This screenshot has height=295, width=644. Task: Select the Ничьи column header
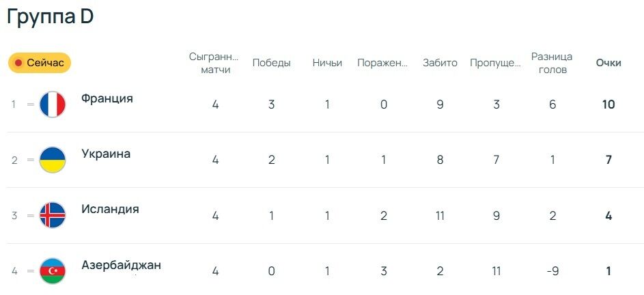click(x=327, y=63)
